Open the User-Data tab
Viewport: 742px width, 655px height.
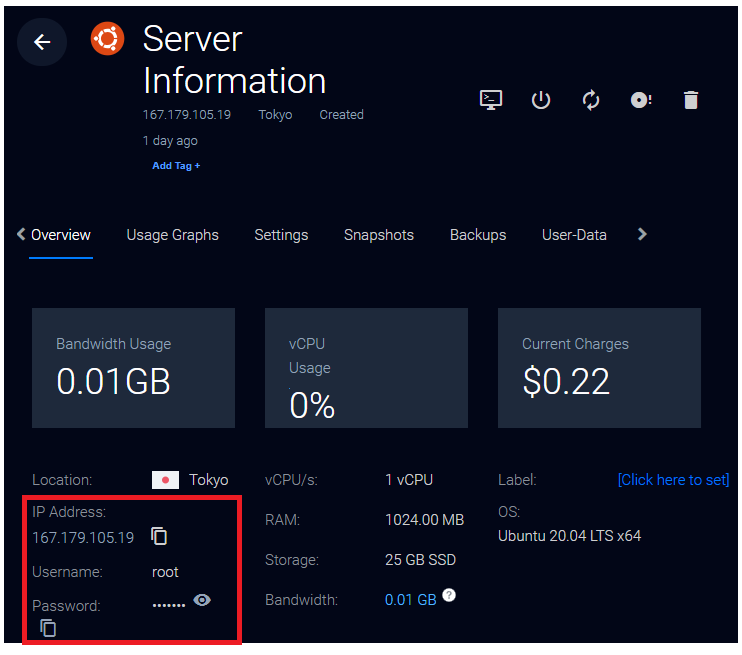[x=574, y=235]
